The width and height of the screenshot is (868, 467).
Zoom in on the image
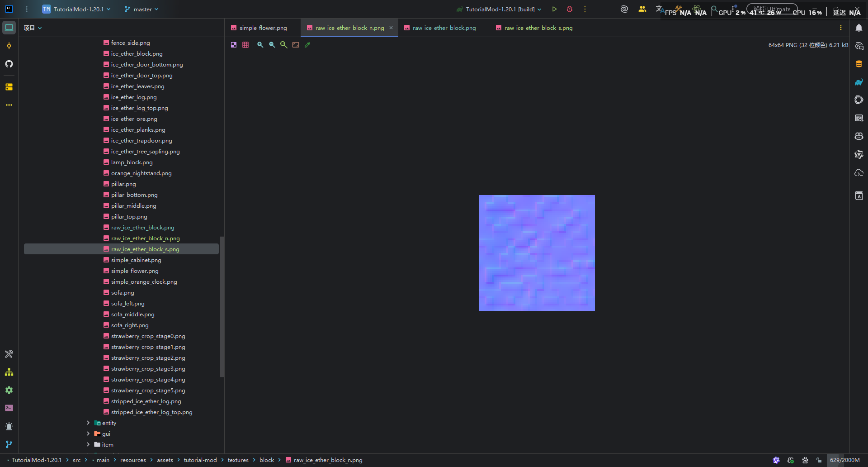[x=260, y=45]
